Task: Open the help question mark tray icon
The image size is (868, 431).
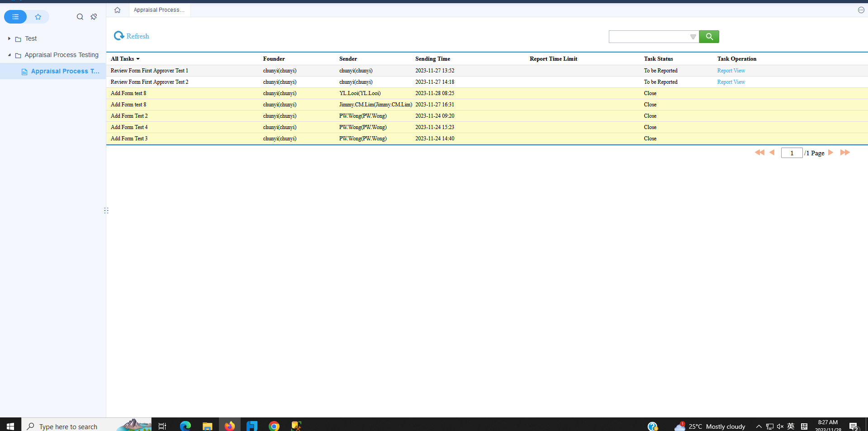Action: (653, 426)
